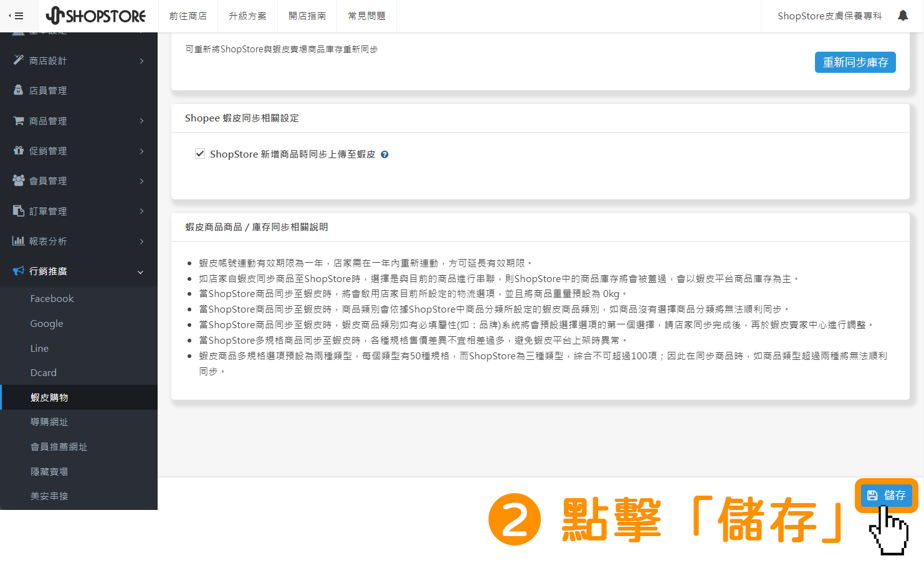Uncheck ShopStore 新增商品時同步上傳至蝦皮
This screenshot has height=561, width=924.
coord(200,154)
